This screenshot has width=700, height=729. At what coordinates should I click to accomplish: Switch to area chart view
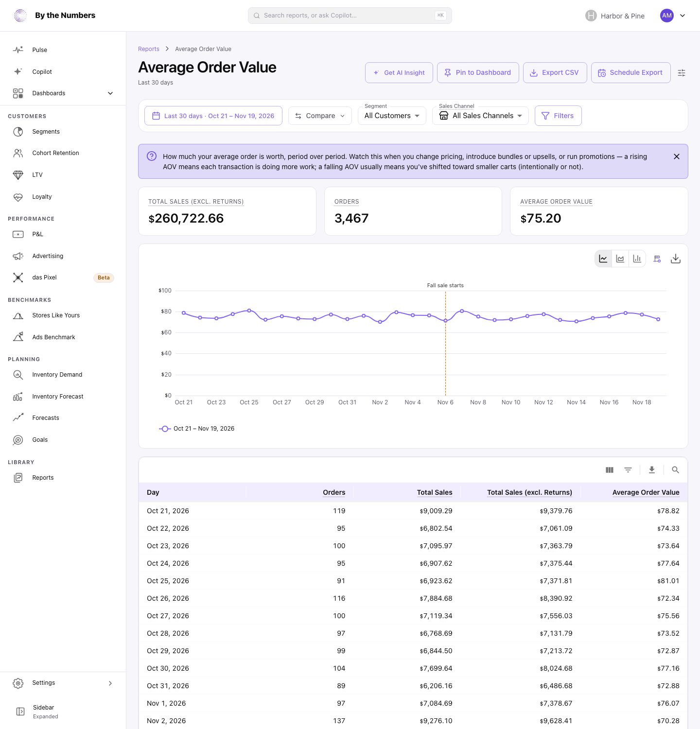click(x=620, y=259)
